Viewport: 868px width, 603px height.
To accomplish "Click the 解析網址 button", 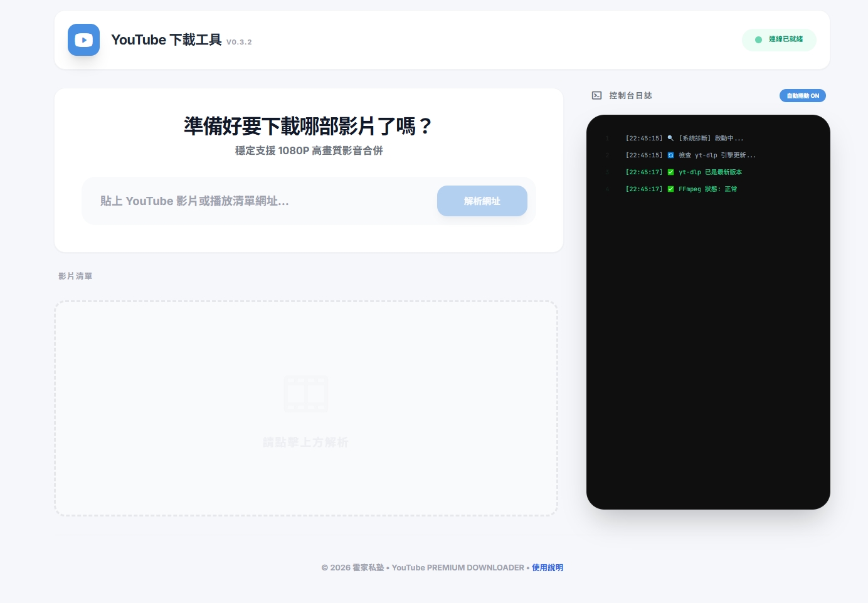I will coord(482,201).
